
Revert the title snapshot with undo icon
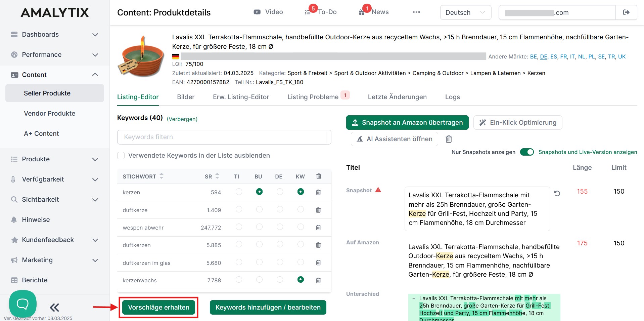[557, 193]
